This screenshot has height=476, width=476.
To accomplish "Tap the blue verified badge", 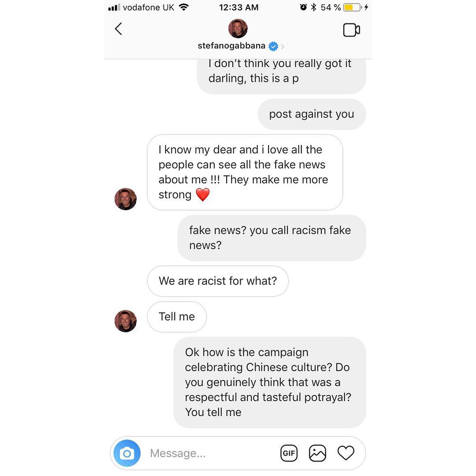I will [274, 46].
